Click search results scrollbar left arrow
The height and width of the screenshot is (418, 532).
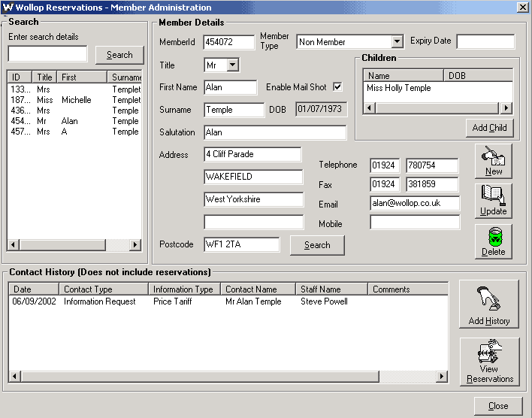click(x=14, y=244)
